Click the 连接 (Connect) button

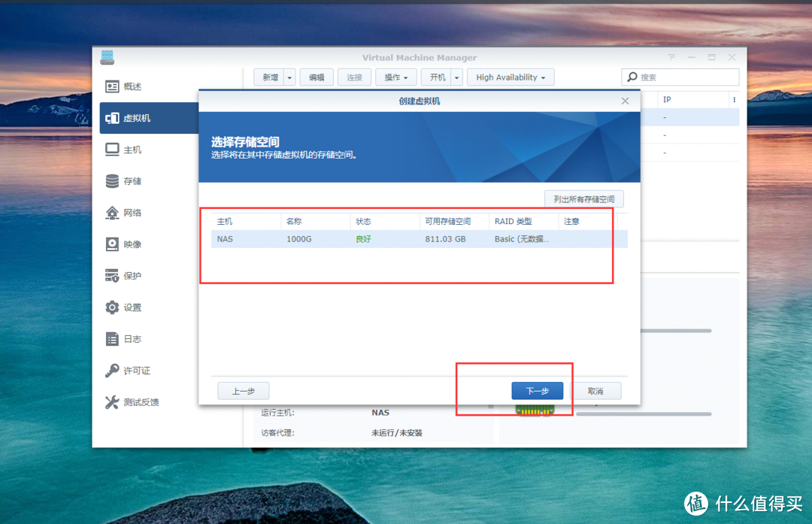354,77
